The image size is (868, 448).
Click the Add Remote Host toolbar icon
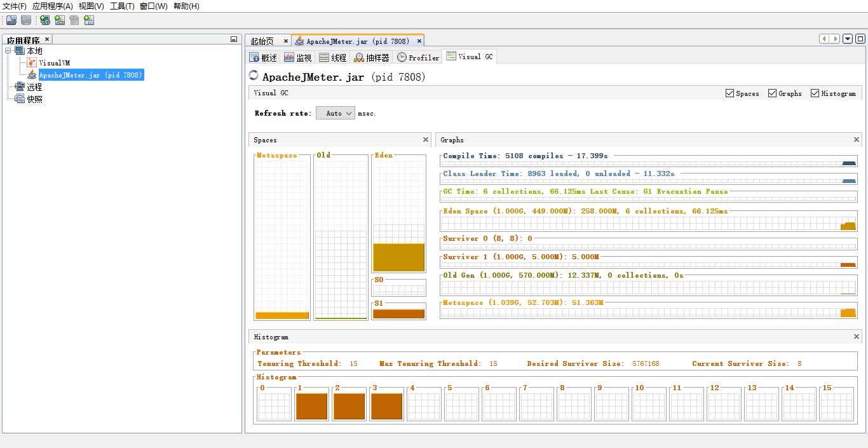coord(45,20)
